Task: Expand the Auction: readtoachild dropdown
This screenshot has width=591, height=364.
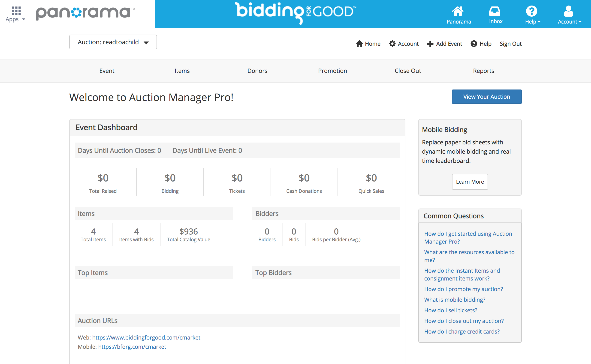Action: click(113, 42)
